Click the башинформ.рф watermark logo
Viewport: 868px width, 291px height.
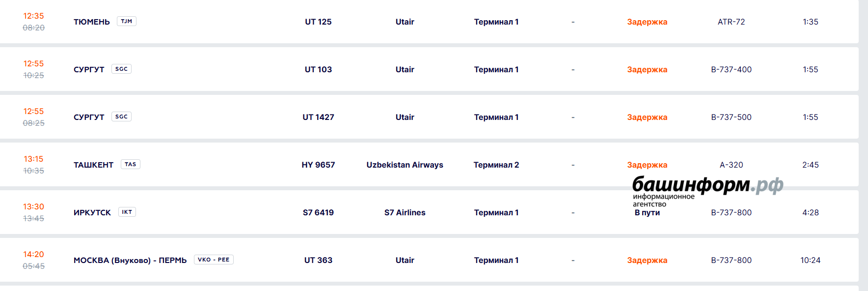click(707, 186)
